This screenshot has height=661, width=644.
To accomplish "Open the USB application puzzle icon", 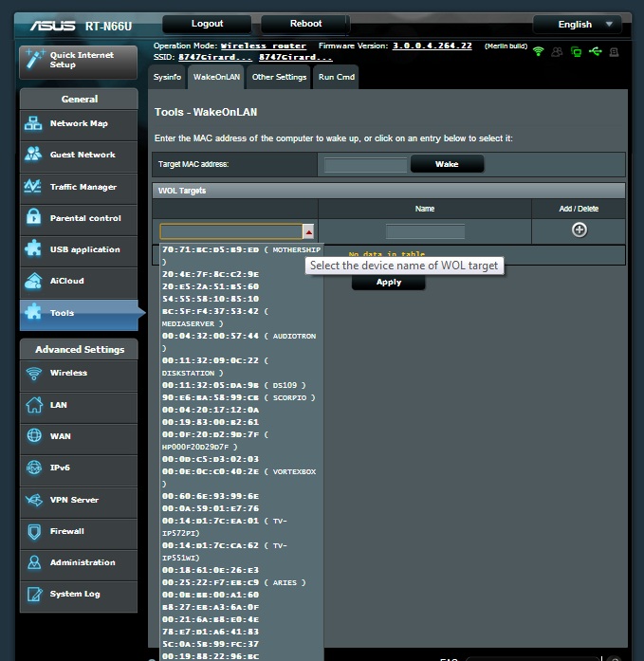I will 33,249.
